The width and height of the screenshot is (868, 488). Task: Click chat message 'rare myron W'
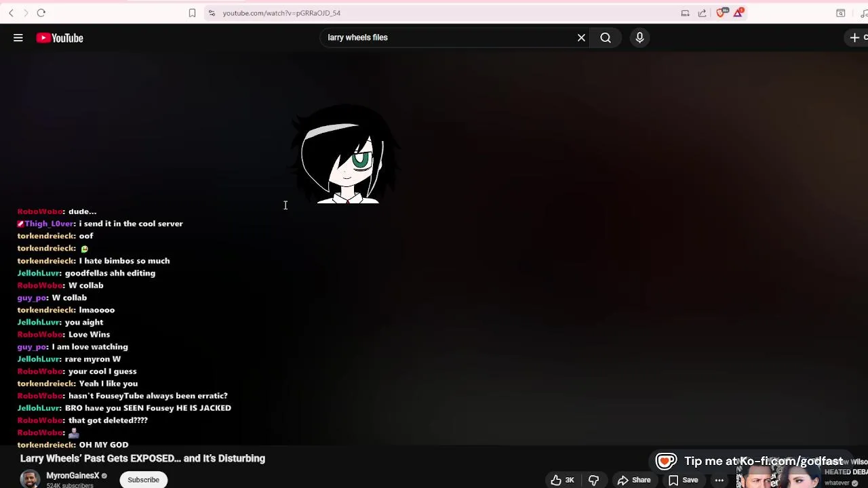(93, 359)
